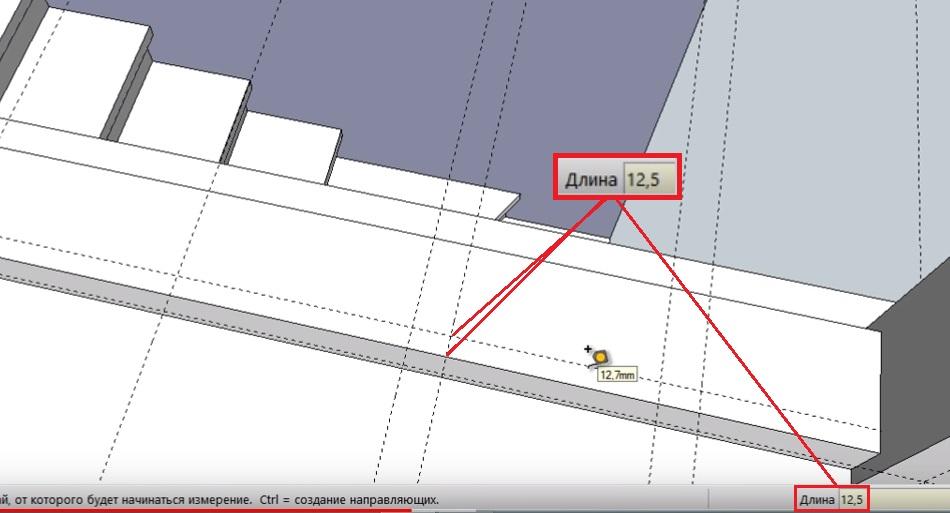Viewport: 950px width, 513px height.
Task: Click guide intersection where red lines end
Action: pyautogui.click(x=447, y=352)
